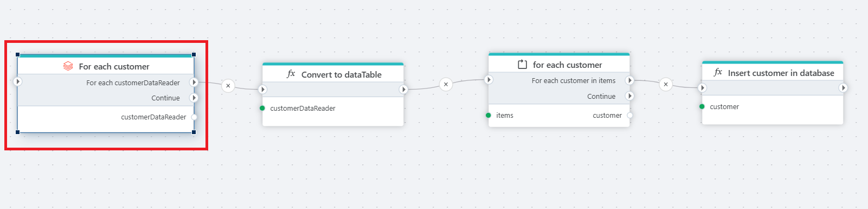Click bottom-left selection handle of selected node
This screenshot has width=868, height=209.
[x=18, y=132]
